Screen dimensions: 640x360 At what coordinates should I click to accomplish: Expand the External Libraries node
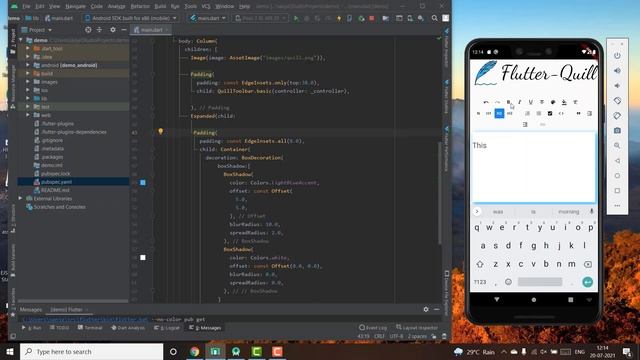(20, 198)
